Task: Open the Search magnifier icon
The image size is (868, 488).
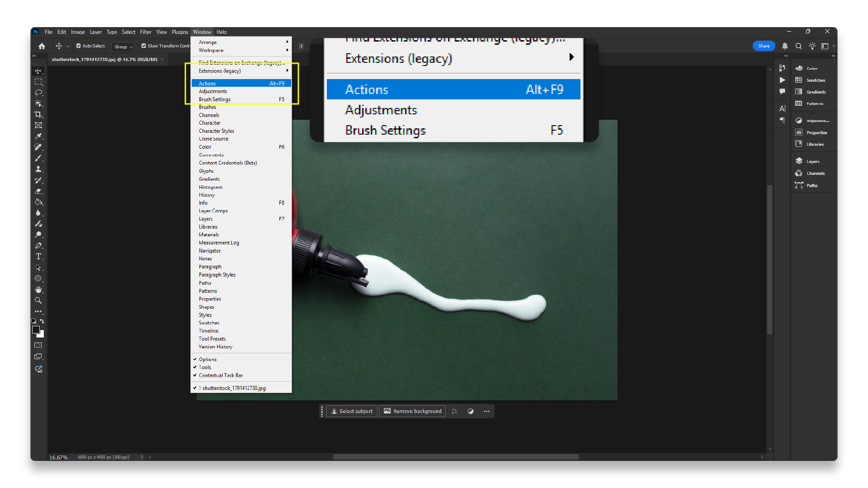Action: (x=799, y=46)
